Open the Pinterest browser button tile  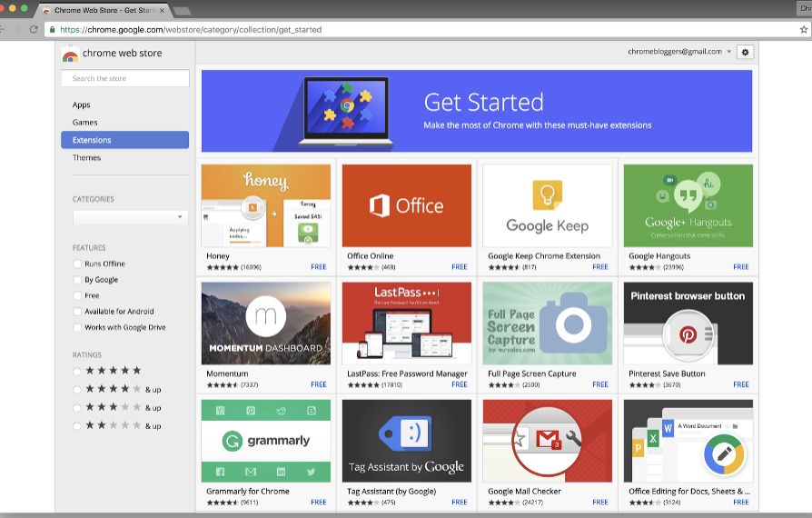688,324
